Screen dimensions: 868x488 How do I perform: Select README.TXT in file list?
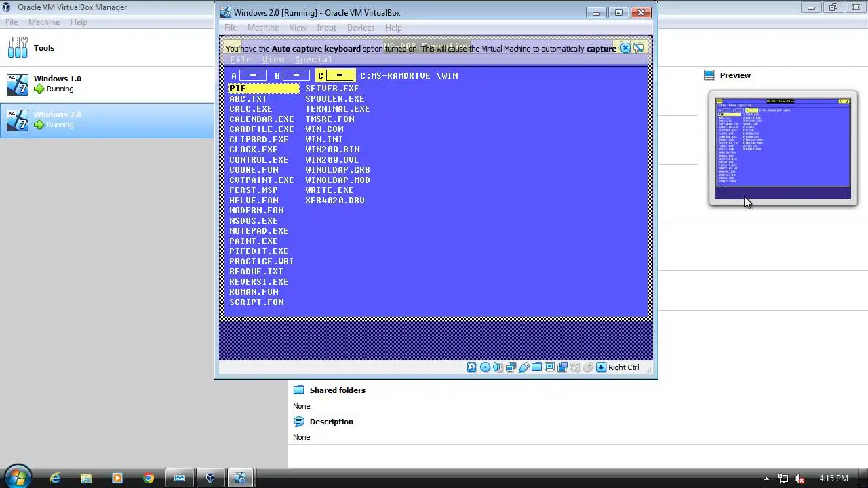click(x=256, y=272)
